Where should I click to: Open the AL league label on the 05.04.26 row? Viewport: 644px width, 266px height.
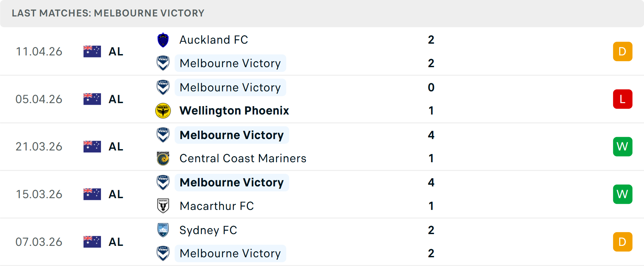click(116, 99)
